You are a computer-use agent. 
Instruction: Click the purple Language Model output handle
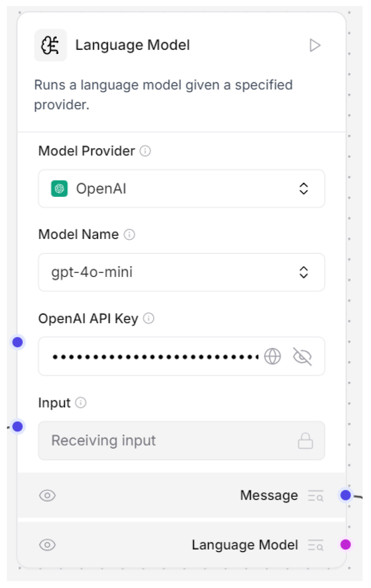346,545
